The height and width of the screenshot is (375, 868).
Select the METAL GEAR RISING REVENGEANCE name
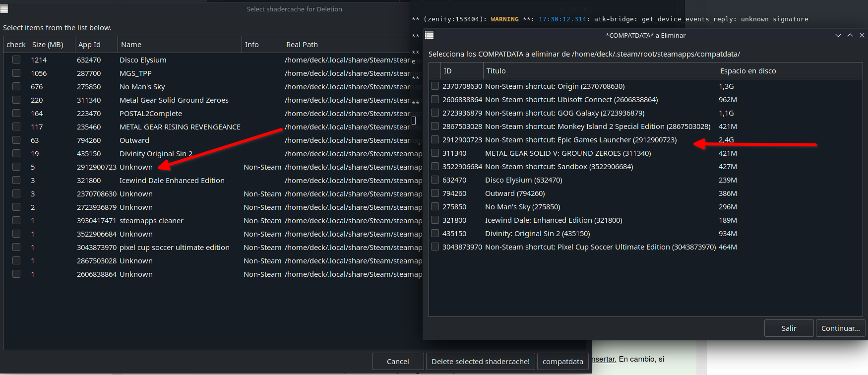coord(180,127)
